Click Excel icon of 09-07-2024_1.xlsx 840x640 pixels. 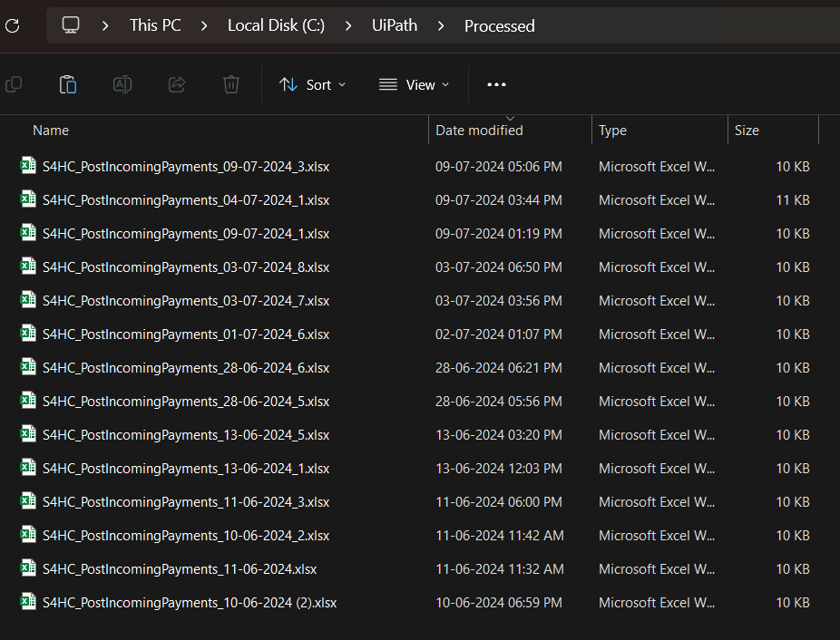coord(28,232)
